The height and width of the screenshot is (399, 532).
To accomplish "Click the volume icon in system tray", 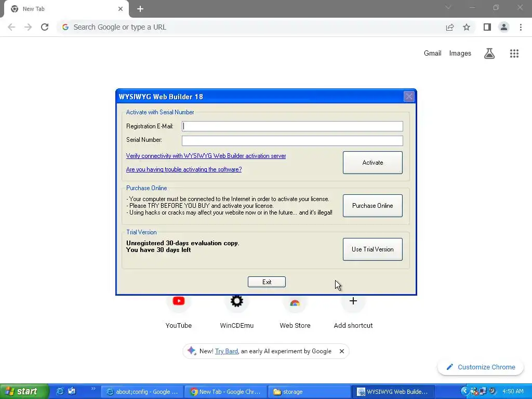I will coord(493,392).
